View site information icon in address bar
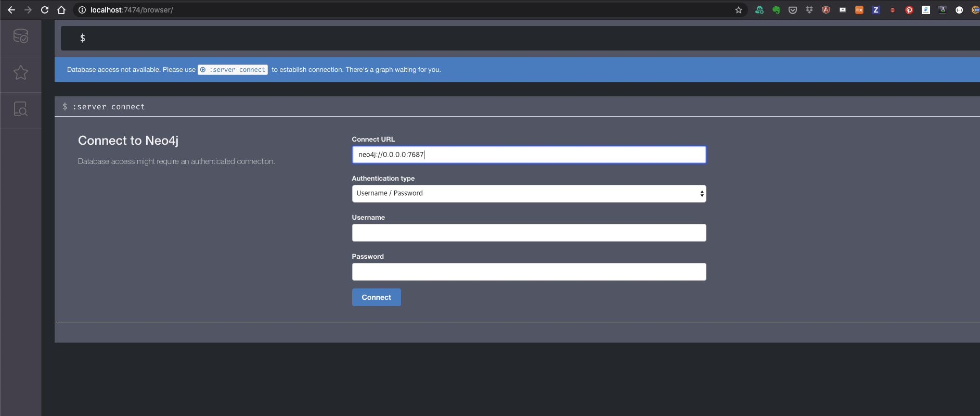The width and height of the screenshot is (980, 416). click(82, 10)
